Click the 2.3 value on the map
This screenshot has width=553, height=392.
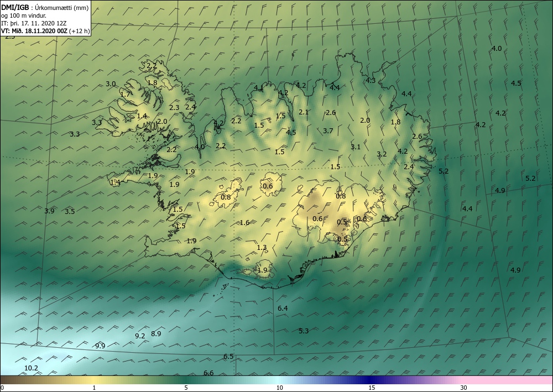[x=174, y=107]
